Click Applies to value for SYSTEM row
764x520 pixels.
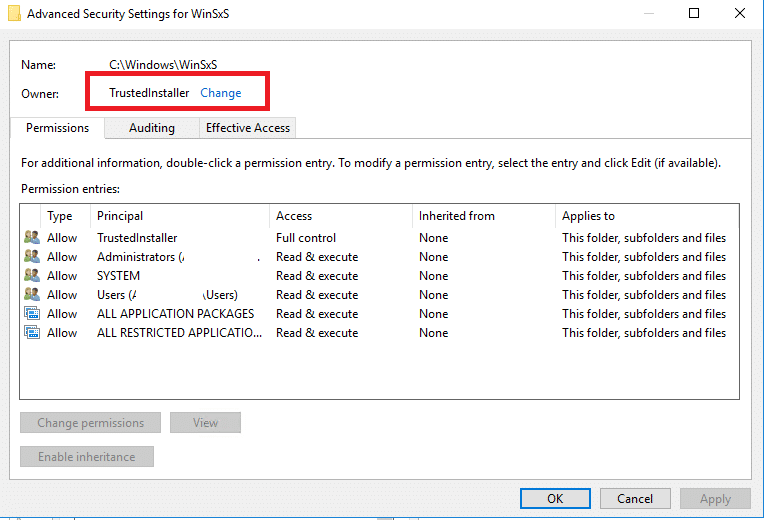[644, 276]
